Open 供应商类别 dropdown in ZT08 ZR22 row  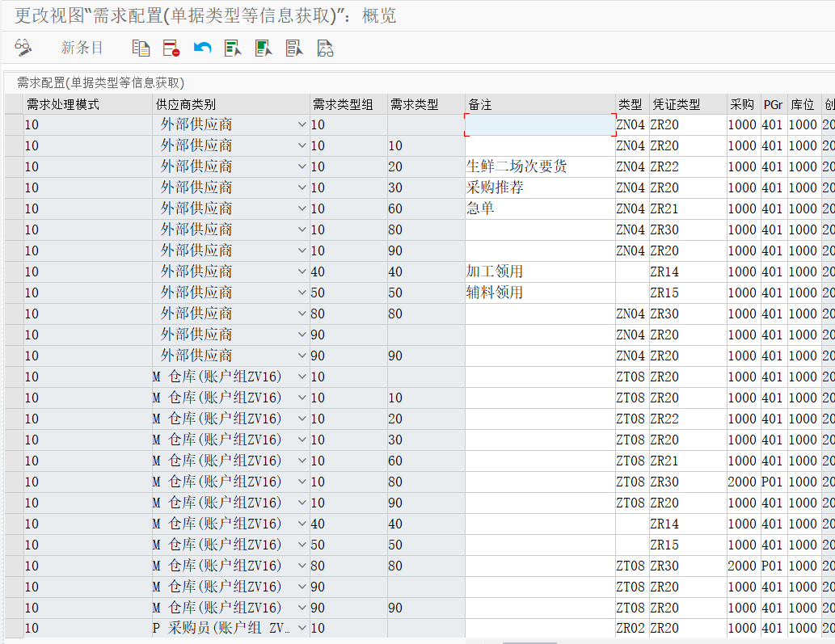pyautogui.click(x=302, y=419)
